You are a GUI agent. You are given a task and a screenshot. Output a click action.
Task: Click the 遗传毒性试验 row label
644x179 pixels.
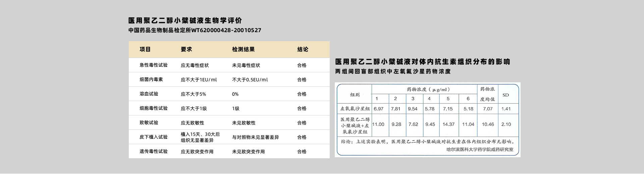click(153, 152)
